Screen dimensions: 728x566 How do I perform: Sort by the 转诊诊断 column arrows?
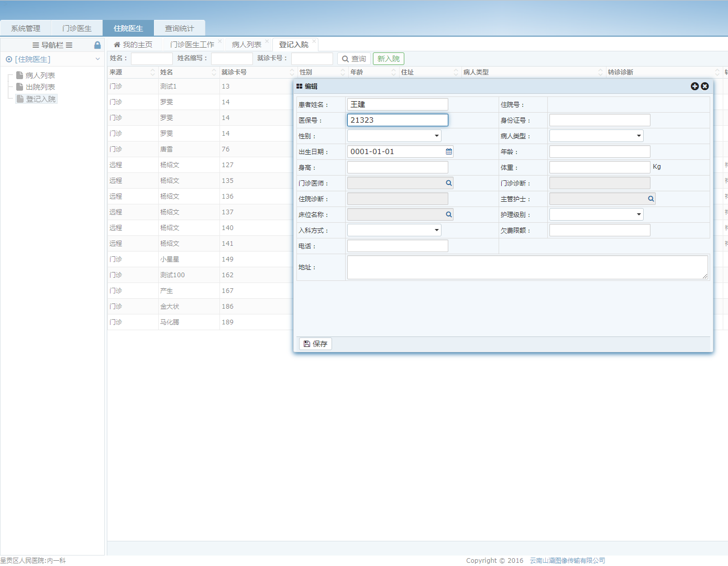[x=718, y=72]
